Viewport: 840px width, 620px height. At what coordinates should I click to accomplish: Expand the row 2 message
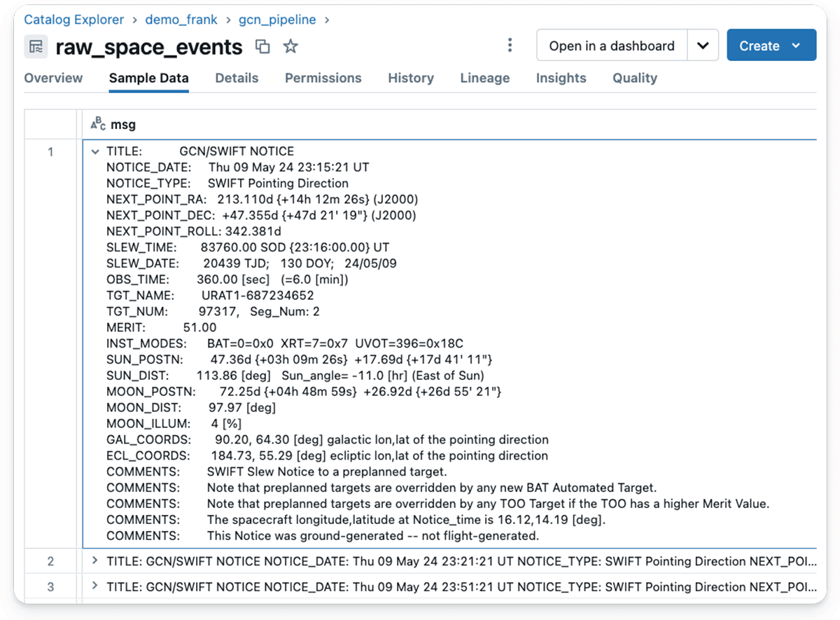pos(96,561)
